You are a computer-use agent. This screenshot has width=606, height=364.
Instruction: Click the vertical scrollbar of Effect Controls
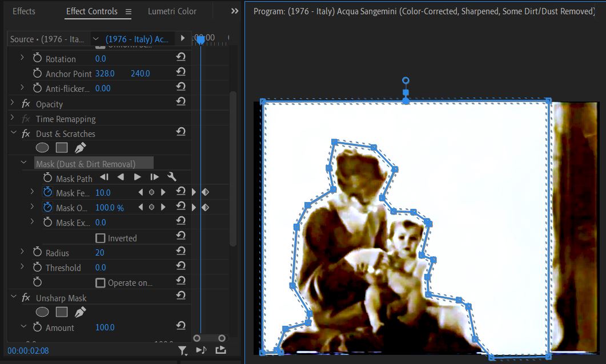(232, 169)
